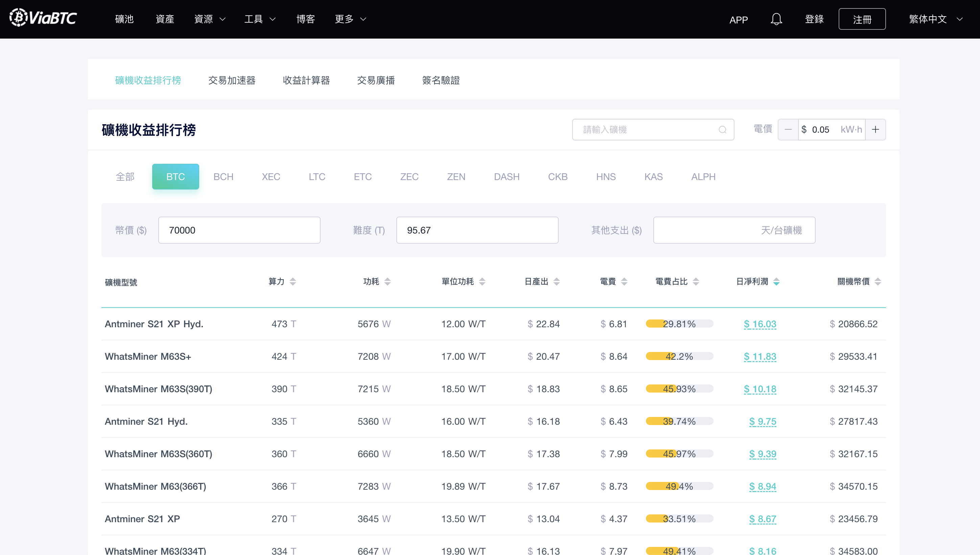980x555 pixels.
Task: Click the 登錄 login link
Action: (x=814, y=19)
